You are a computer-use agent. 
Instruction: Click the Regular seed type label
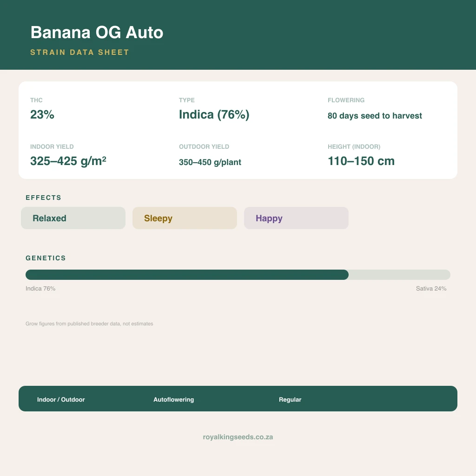(x=290, y=399)
